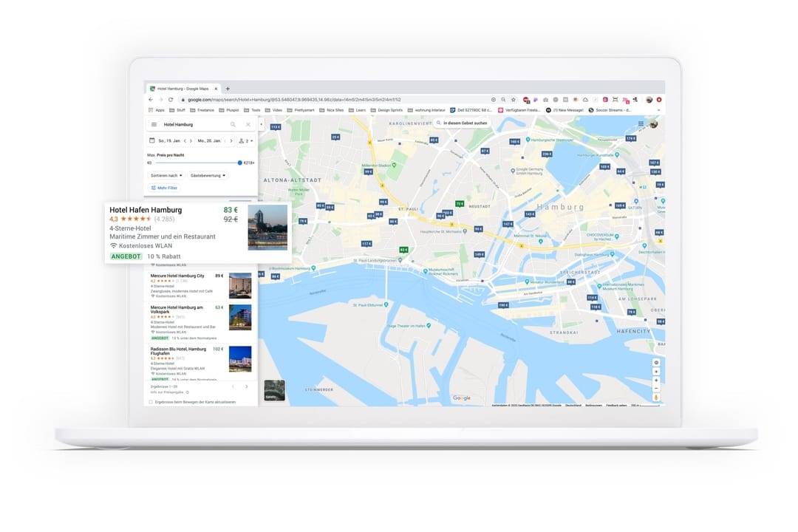This screenshot has width=798, height=532.
Task: Expand the Sortieren nach dropdown
Action: pos(166,175)
